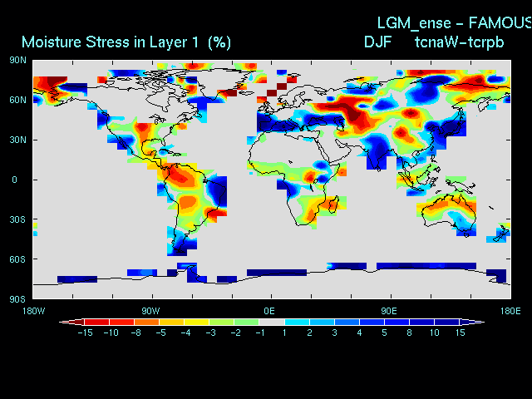This screenshot has width=532, height=399.
Task: Select the 0 equator label on latitude axis
Action: click(14, 180)
